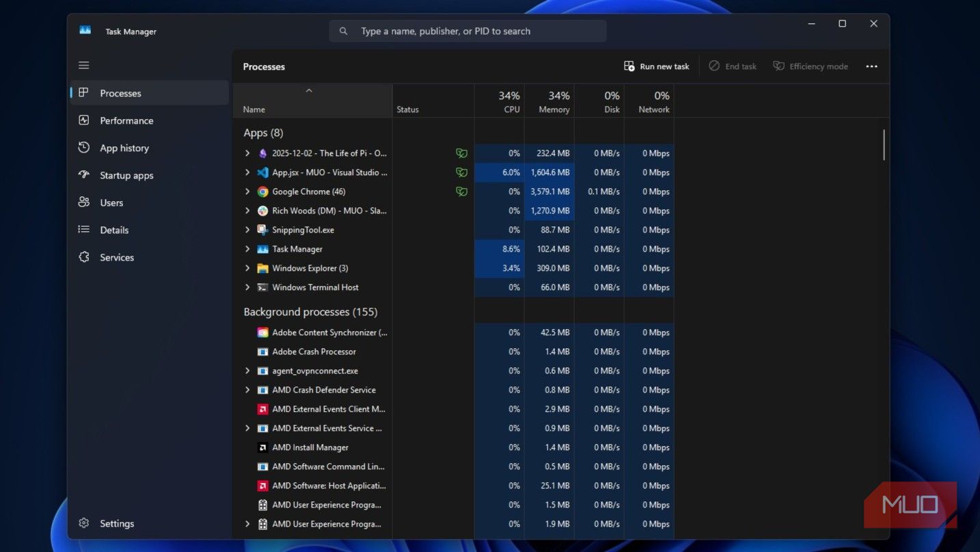Click the Adobe Content Synchronizer icon
This screenshot has width=980, height=552.
(262, 332)
